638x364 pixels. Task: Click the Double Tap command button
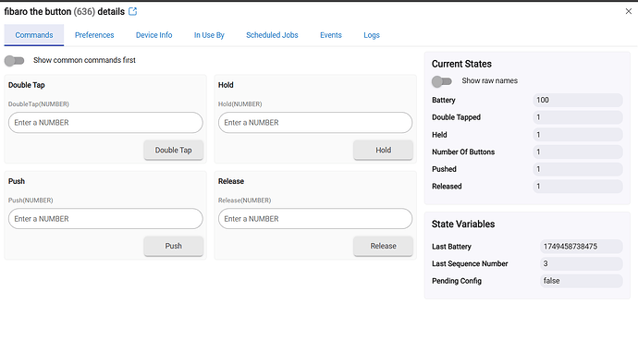click(173, 150)
